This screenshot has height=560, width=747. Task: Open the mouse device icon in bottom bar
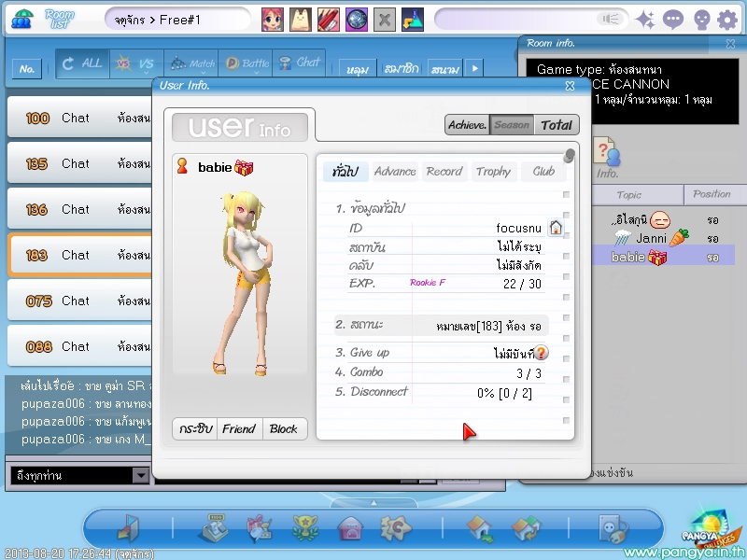[613, 528]
